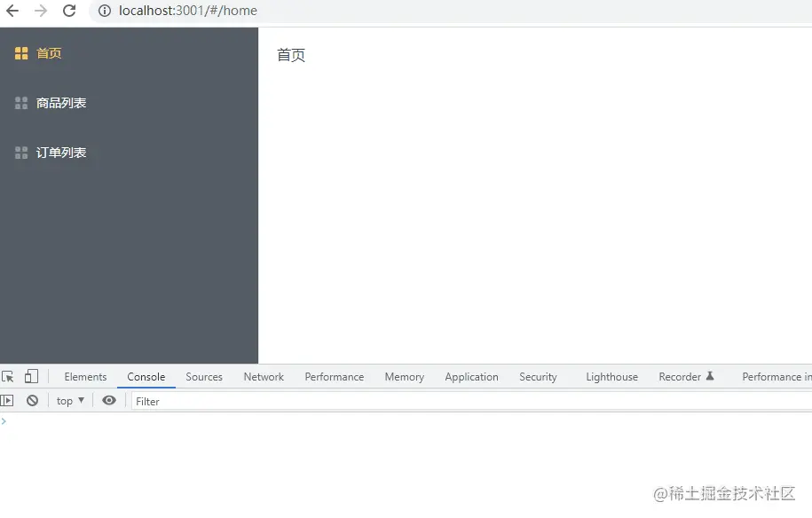Click the console Filter input field

471,402
